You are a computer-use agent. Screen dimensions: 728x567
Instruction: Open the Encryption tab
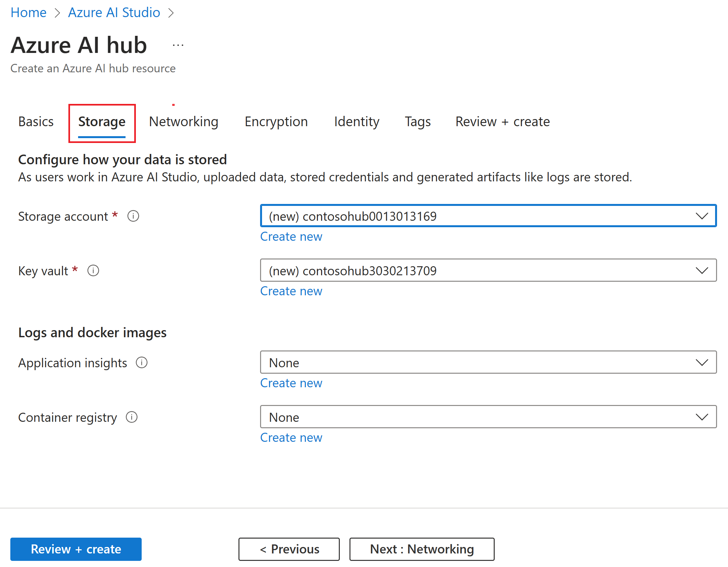pyautogui.click(x=276, y=122)
